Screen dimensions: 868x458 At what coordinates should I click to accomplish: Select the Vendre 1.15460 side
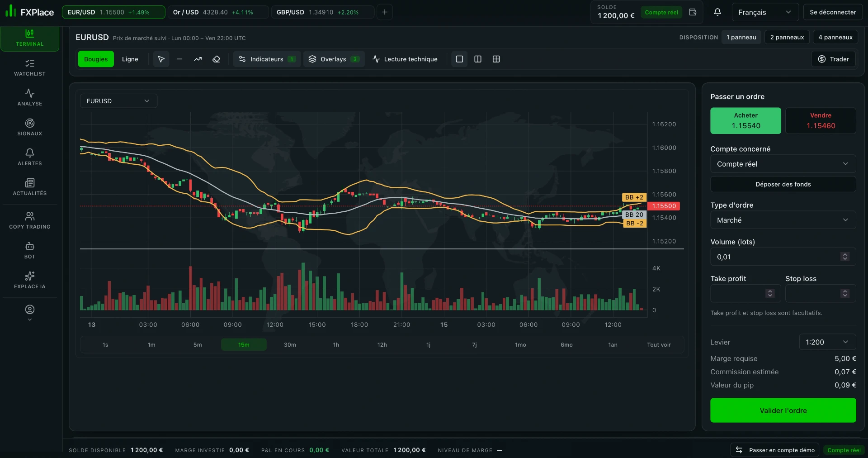point(821,121)
